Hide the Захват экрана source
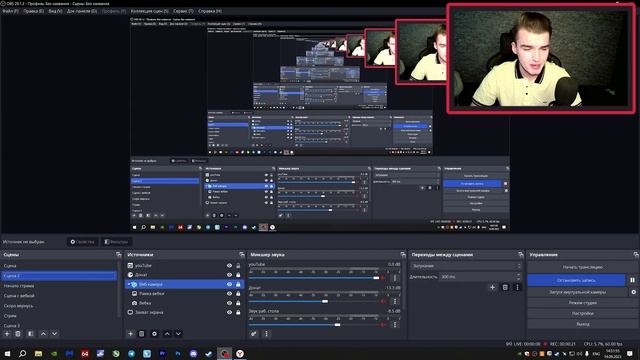640x360 pixels. 229,313
